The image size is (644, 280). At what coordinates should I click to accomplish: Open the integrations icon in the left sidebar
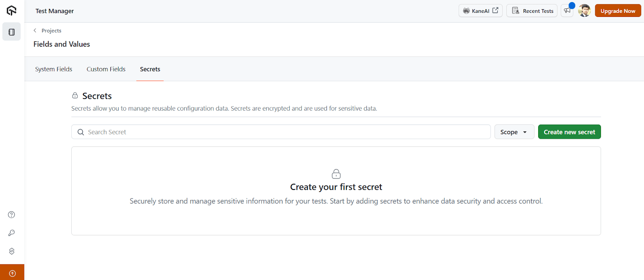[x=11, y=251]
